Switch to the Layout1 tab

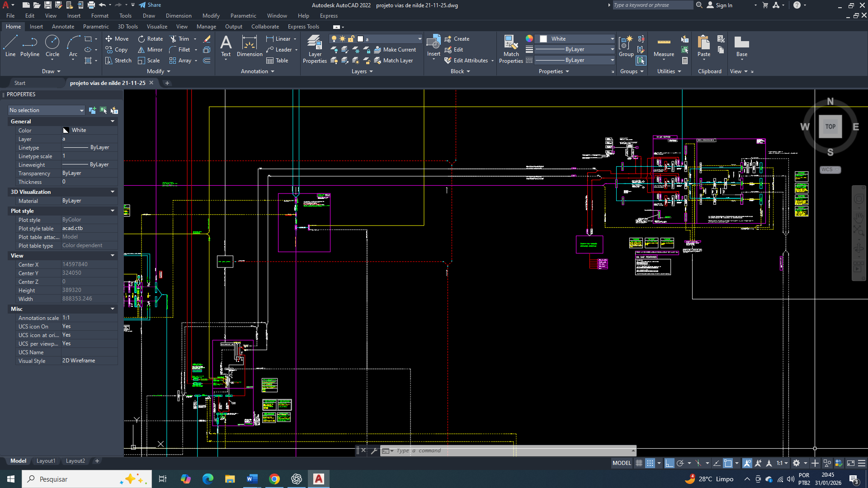click(46, 461)
